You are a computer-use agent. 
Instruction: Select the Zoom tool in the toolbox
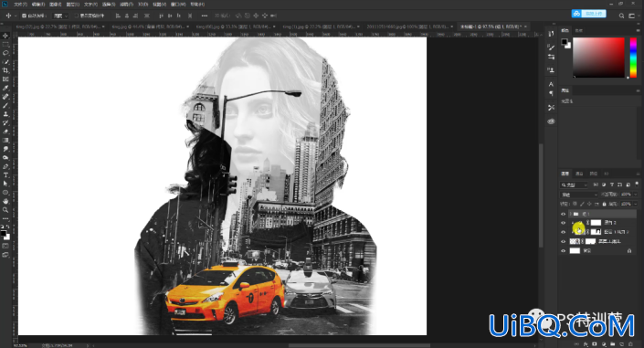click(5, 209)
